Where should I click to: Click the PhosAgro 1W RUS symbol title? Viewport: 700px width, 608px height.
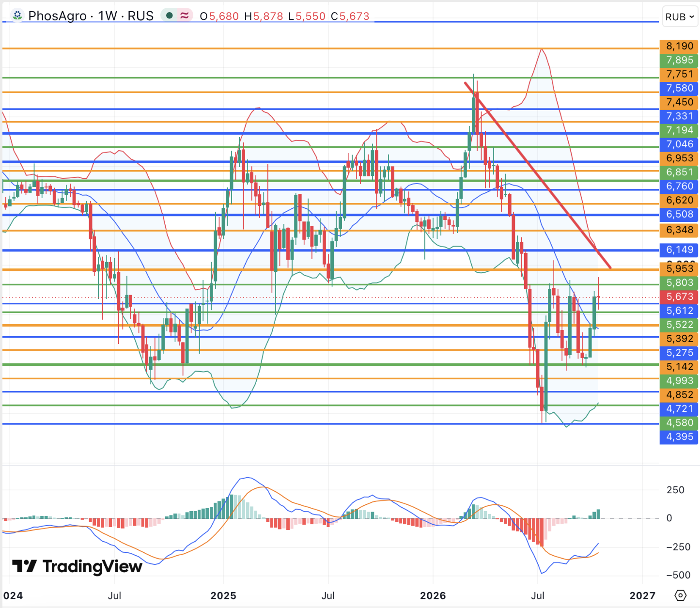pyautogui.click(x=91, y=16)
